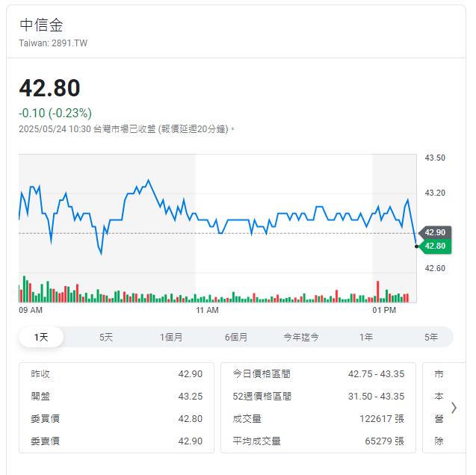
Task: Select the 今年迄今 range tab
Action: (301, 337)
